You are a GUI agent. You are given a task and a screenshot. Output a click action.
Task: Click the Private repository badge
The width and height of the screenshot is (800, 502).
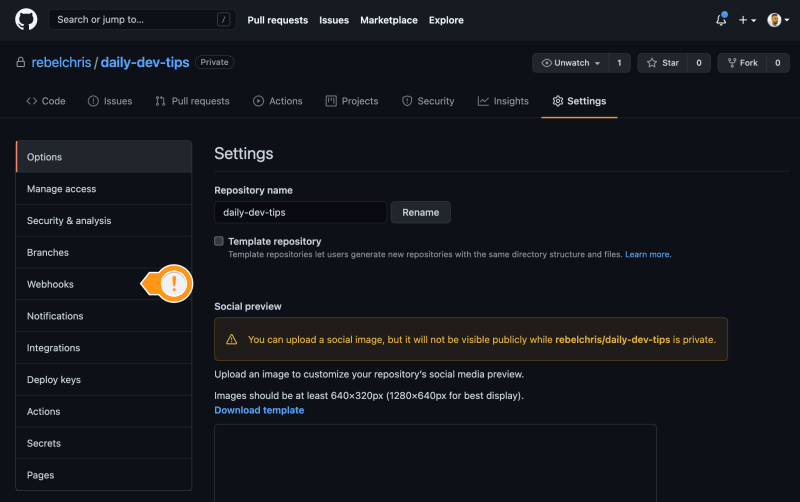(214, 62)
